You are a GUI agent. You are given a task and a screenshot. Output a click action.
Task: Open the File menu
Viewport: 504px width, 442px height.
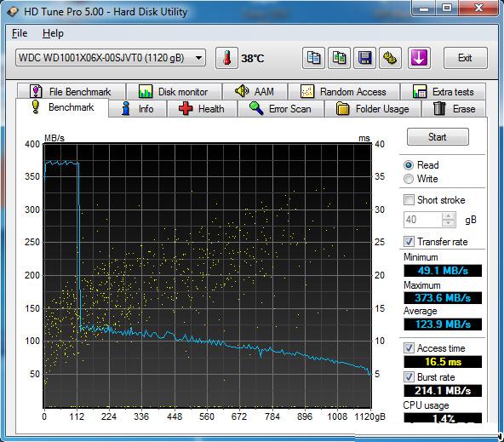click(20, 33)
